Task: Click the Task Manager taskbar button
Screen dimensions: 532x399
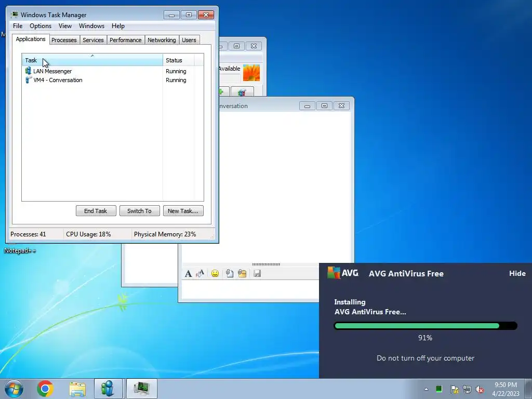Action: [141, 389]
